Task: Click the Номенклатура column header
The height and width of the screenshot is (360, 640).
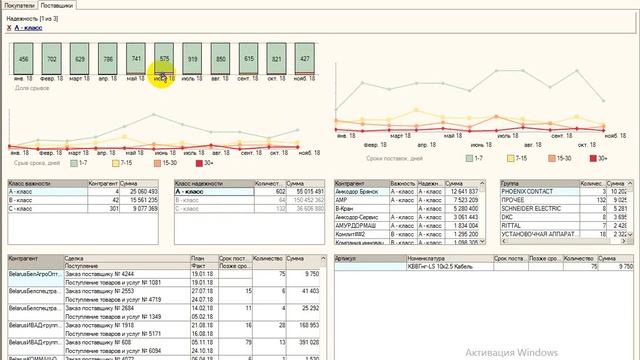Action: coord(450,259)
